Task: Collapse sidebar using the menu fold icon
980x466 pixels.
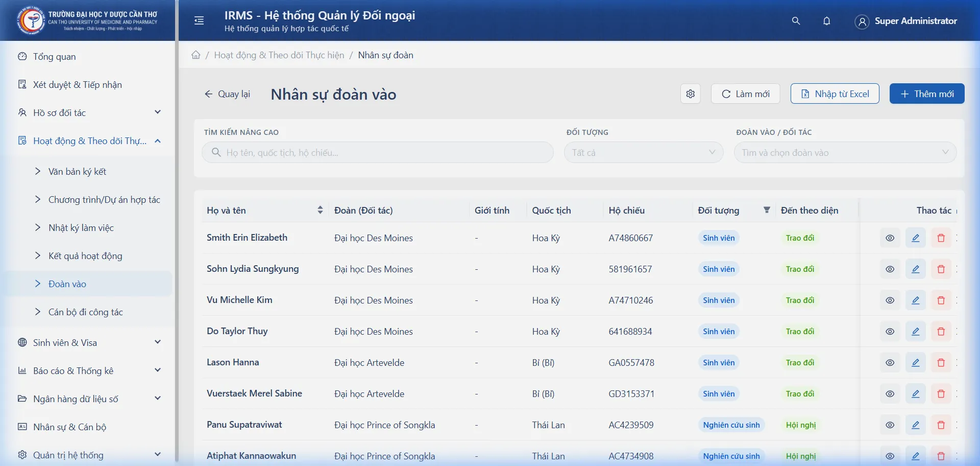Action: pos(199,20)
